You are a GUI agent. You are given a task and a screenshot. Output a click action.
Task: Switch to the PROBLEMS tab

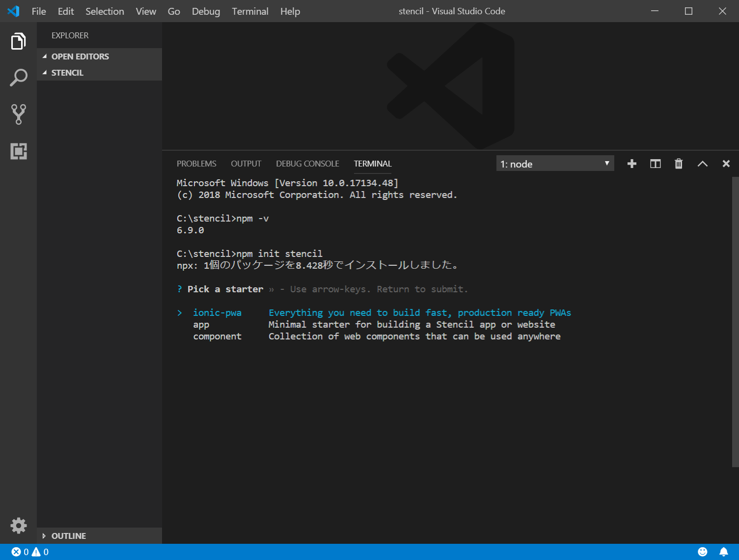point(196,164)
